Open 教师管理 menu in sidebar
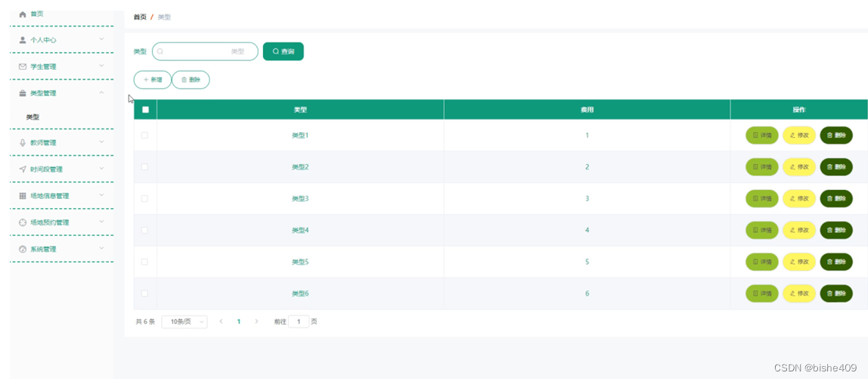This screenshot has height=379, width=868. pyautogui.click(x=62, y=142)
